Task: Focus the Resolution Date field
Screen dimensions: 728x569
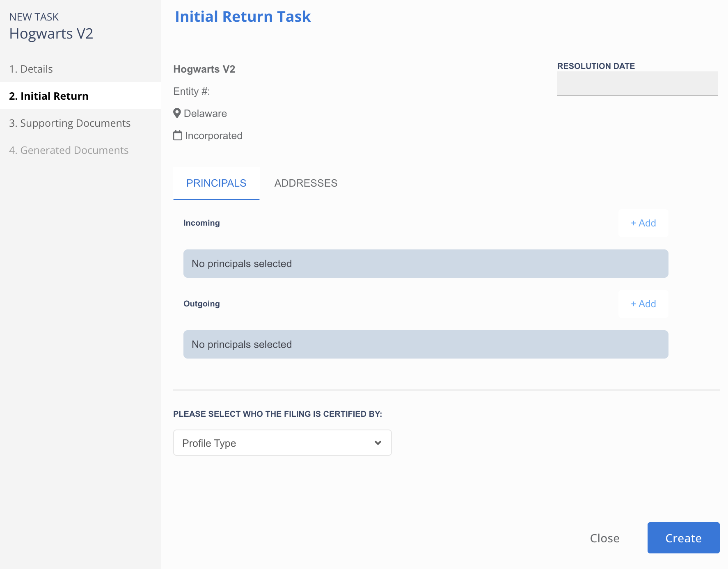Action: coord(637,84)
